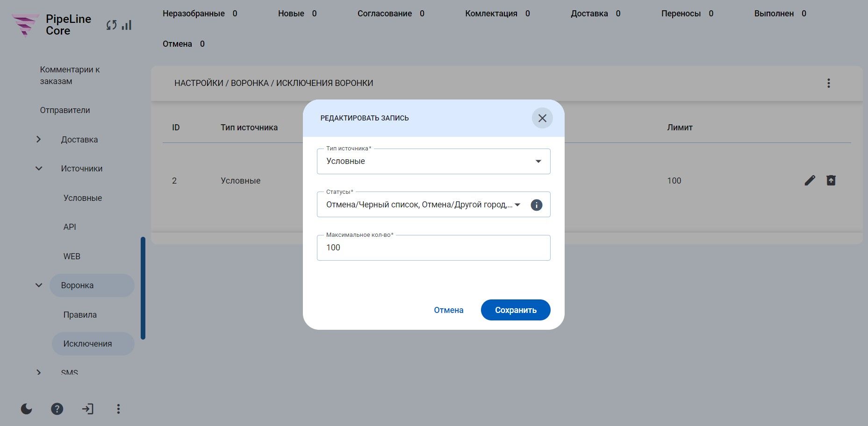
Task: Open the statistics bar chart icon
Action: 127,25
